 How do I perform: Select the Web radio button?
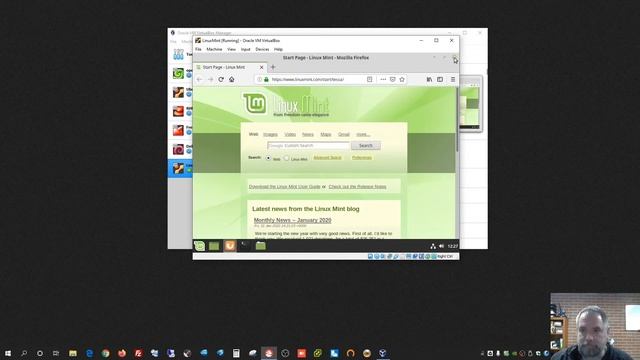(x=268, y=158)
